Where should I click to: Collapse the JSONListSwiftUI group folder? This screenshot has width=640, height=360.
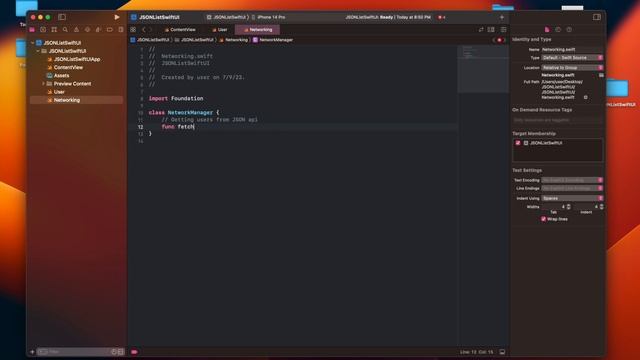pyautogui.click(x=38, y=51)
